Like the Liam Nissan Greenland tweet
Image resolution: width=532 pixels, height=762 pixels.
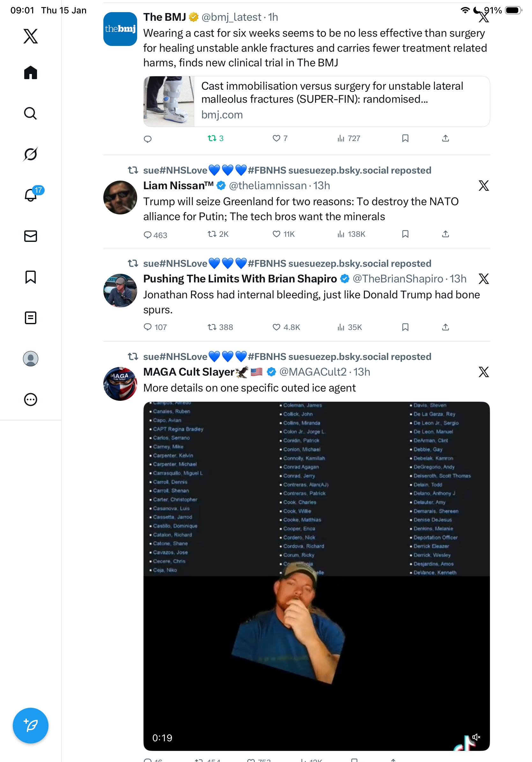point(276,234)
